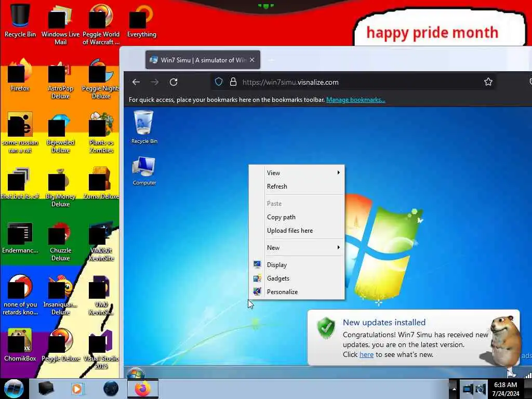Click the green shield checkmark icon

tap(326, 328)
